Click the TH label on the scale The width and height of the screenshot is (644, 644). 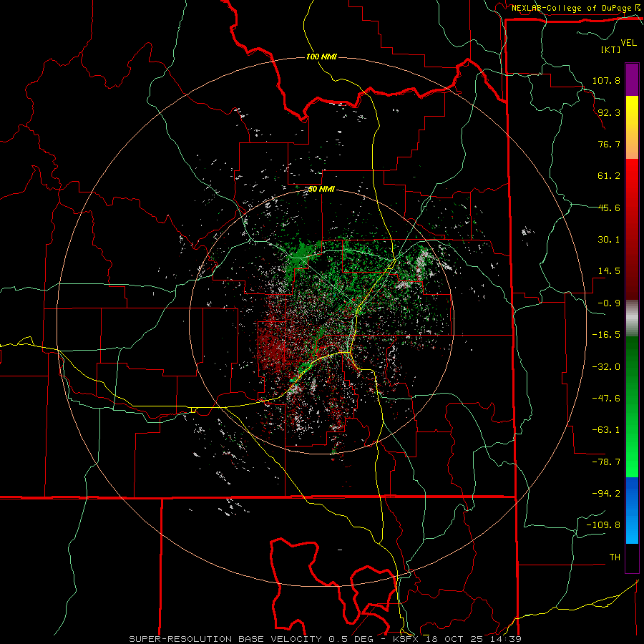(x=615, y=557)
